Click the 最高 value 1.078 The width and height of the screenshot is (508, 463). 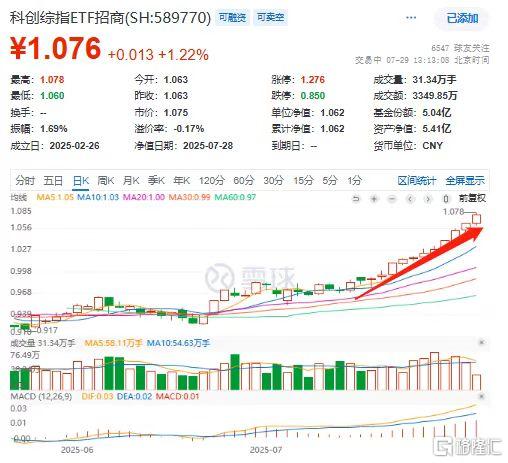52,80
